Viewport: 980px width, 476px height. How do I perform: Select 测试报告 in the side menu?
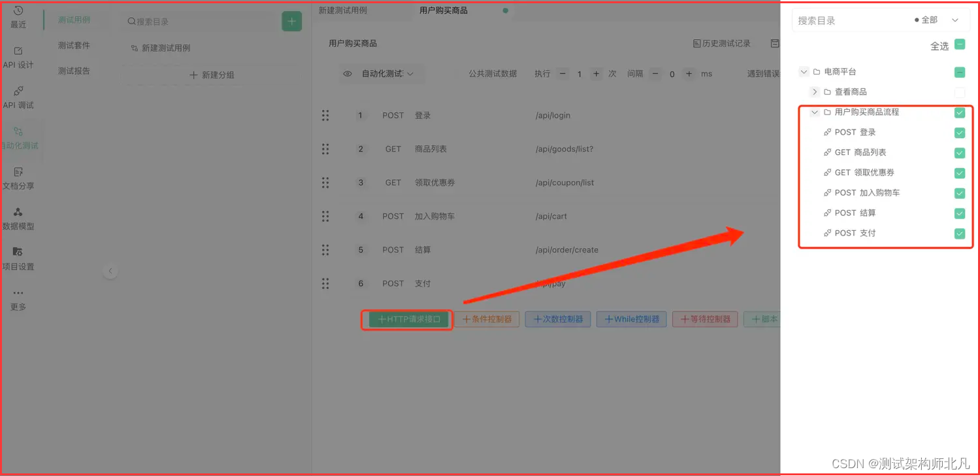click(74, 71)
